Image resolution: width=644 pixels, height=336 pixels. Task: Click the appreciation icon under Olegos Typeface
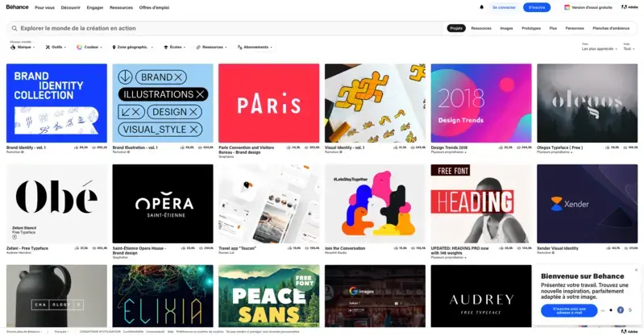pos(607,147)
